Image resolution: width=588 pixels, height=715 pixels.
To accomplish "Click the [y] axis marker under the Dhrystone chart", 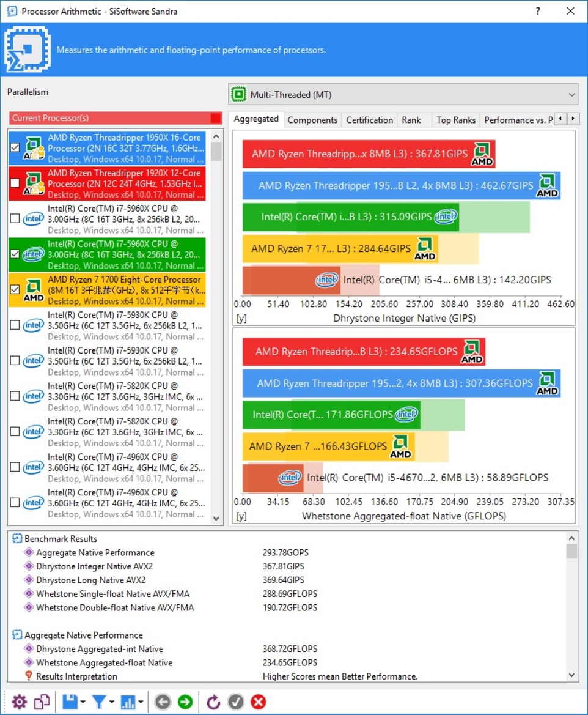I will [x=241, y=318].
